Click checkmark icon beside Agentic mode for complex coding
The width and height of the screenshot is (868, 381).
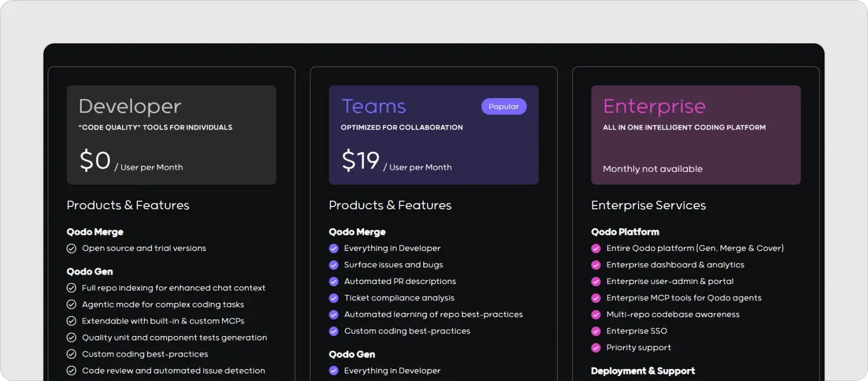point(71,305)
